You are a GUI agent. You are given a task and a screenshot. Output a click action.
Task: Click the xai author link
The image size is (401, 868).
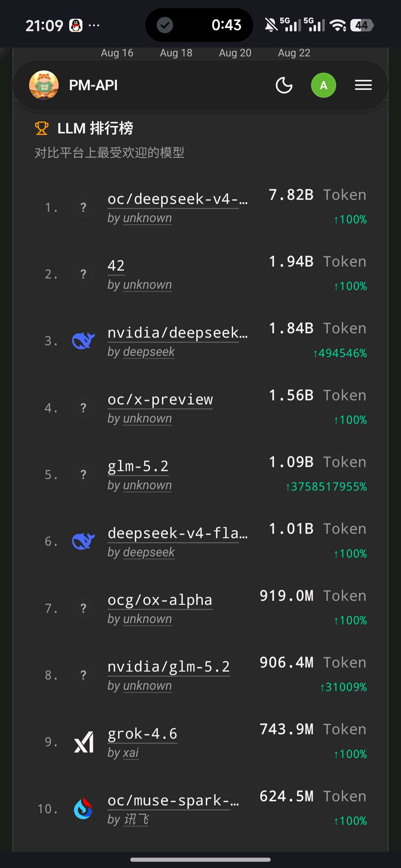131,753
